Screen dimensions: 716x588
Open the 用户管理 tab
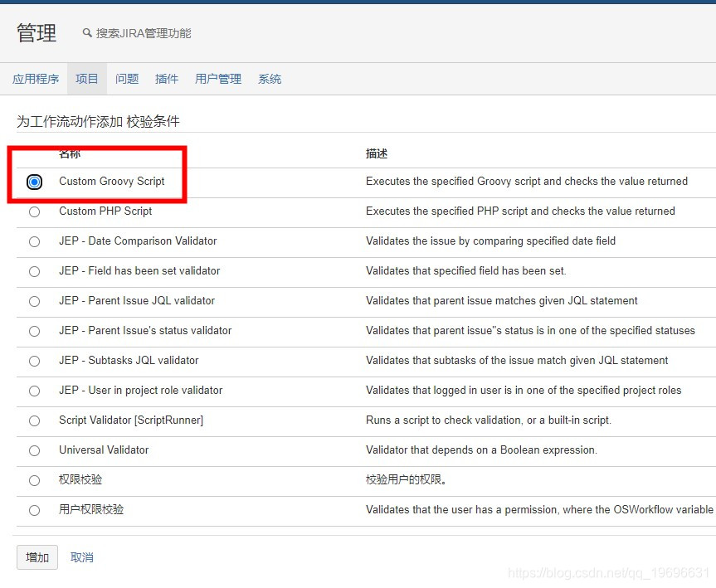click(x=218, y=79)
